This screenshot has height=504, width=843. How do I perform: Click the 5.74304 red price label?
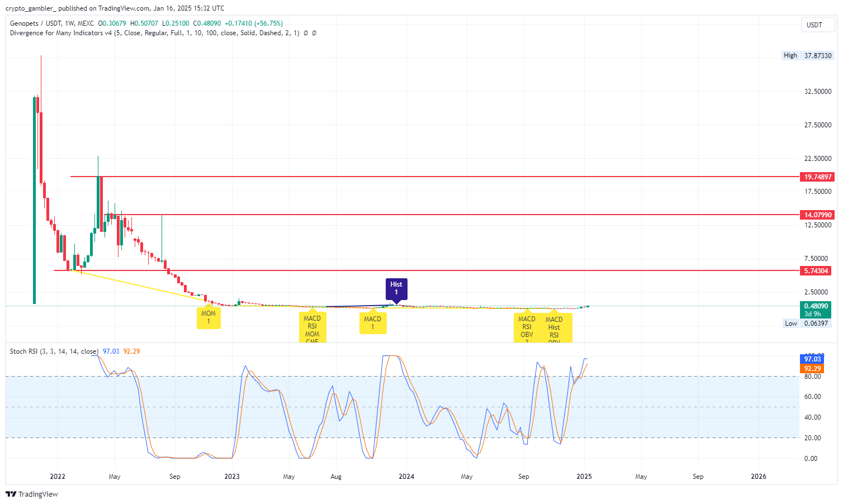point(816,270)
